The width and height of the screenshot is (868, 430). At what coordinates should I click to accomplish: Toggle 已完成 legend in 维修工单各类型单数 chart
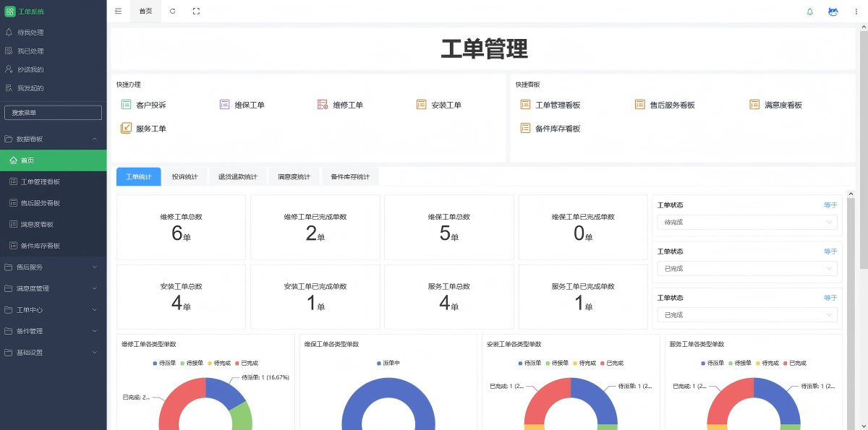point(246,363)
